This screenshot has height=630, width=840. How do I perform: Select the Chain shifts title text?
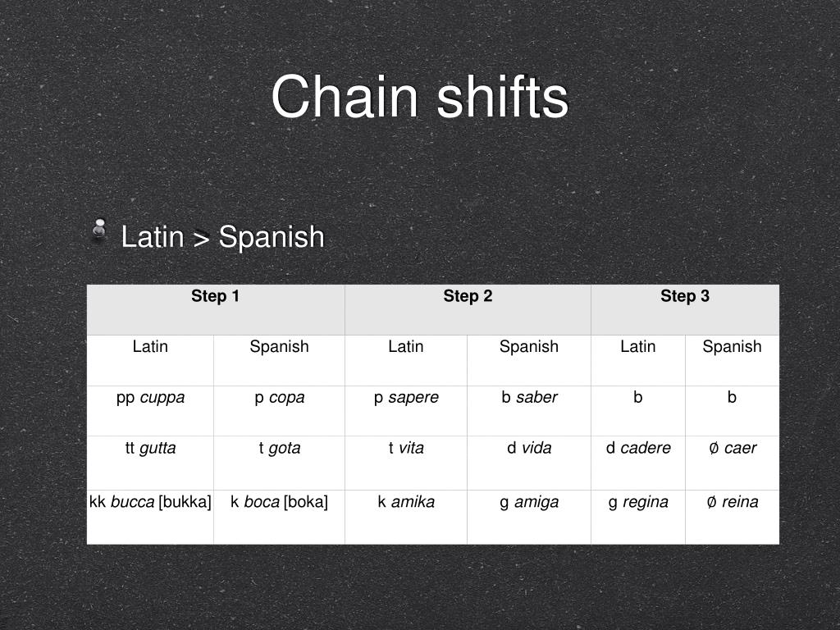(x=419, y=97)
